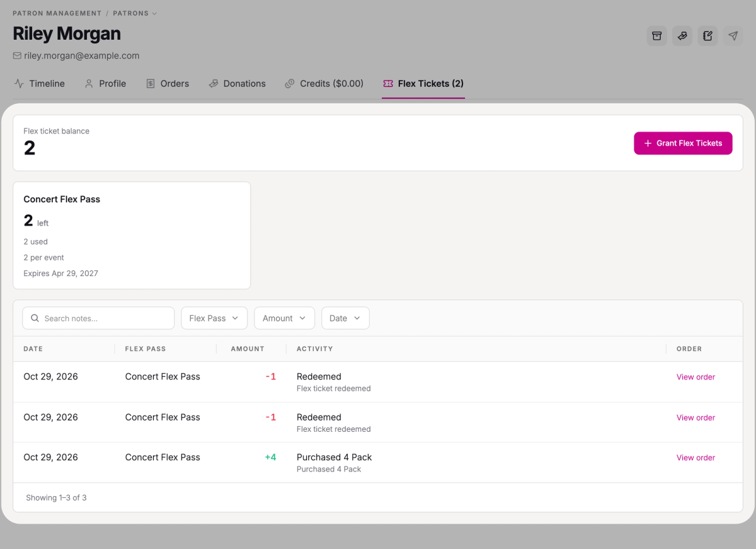756x549 pixels.
Task: Click the envelope icon beside the email
Action: pos(17,55)
